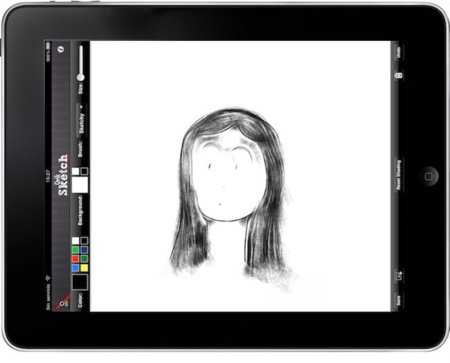
Task: Set Background to the small black swatch
Action: pos(84,171)
